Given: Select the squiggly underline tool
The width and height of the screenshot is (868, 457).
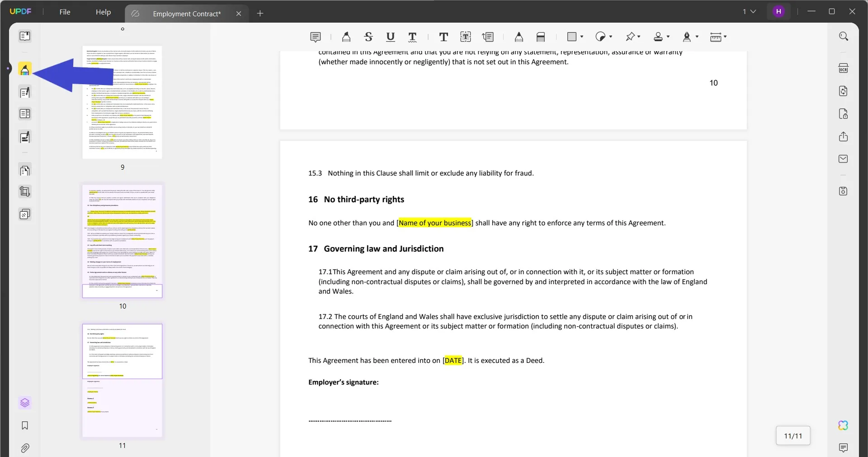Looking at the screenshot, I should 412,37.
